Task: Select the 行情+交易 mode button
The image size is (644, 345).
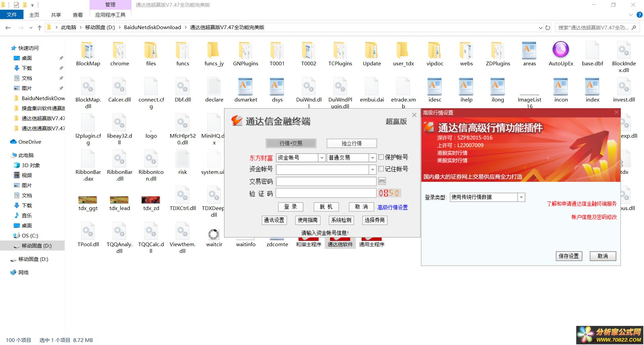Action: [x=291, y=143]
